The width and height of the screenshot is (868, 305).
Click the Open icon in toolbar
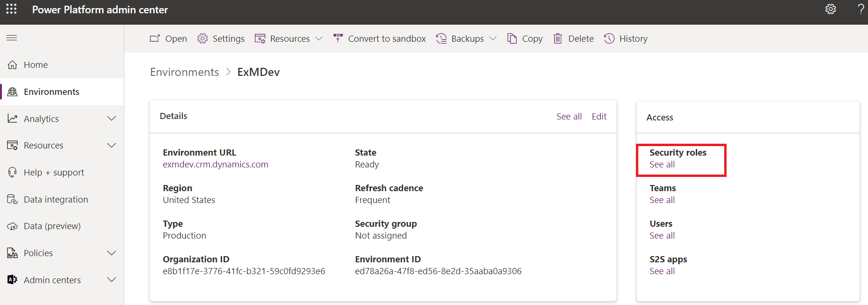[x=155, y=38]
